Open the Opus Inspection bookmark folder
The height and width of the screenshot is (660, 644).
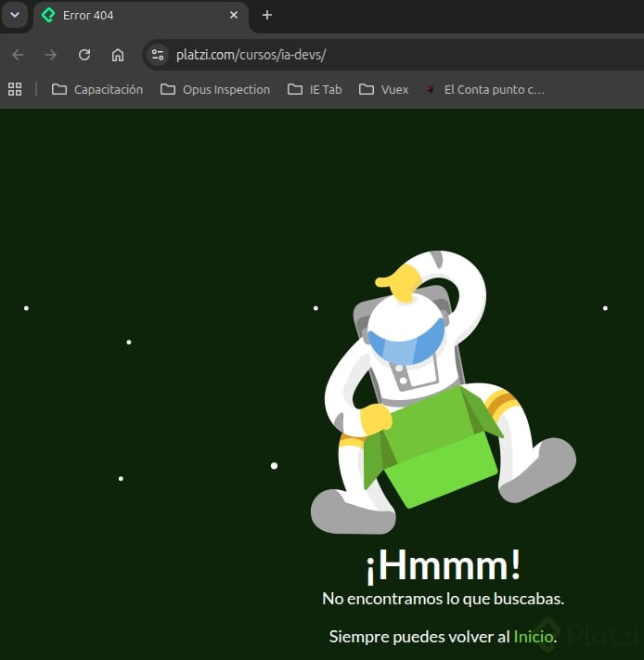[x=215, y=89]
